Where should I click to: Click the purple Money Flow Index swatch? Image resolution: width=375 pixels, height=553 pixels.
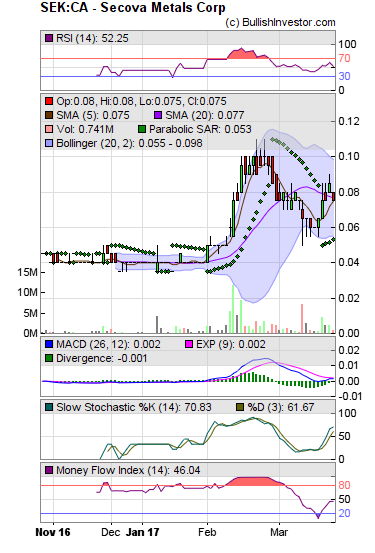[x=49, y=470]
